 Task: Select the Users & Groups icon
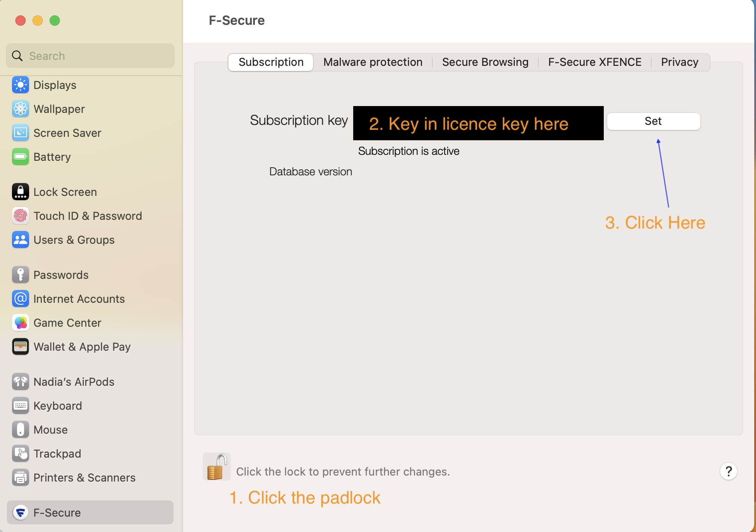[21, 240]
